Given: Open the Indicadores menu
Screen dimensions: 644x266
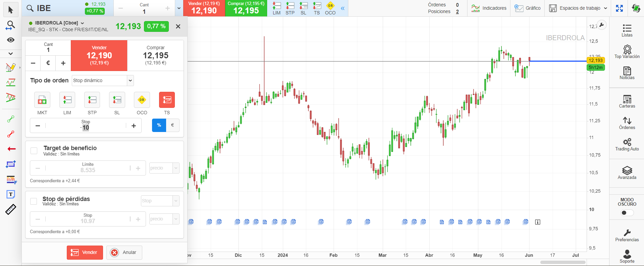Looking at the screenshot, I should pos(489,8).
